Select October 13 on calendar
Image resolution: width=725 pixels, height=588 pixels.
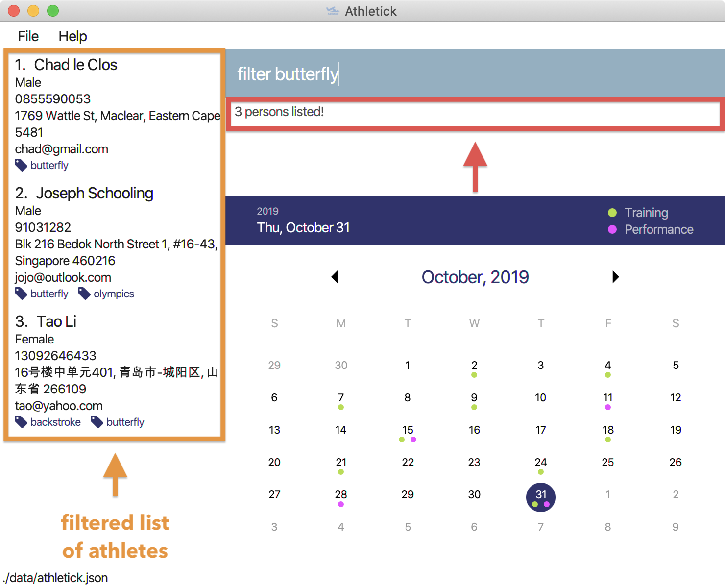click(x=274, y=430)
